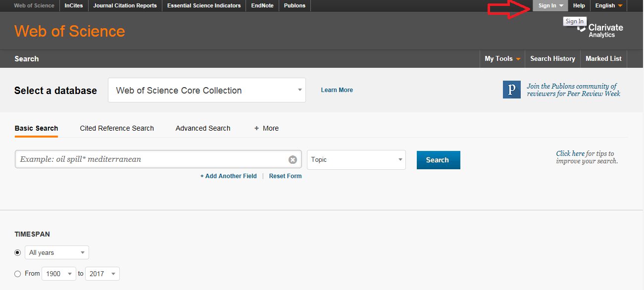Select the From year range radio button
The height and width of the screenshot is (290, 644).
click(18, 274)
